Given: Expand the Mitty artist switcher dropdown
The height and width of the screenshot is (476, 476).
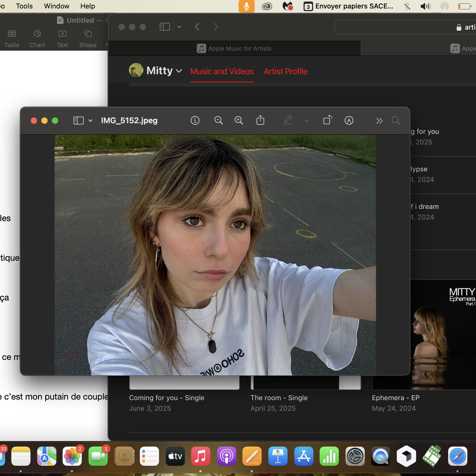Looking at the screenshot, I should point(179,71).
